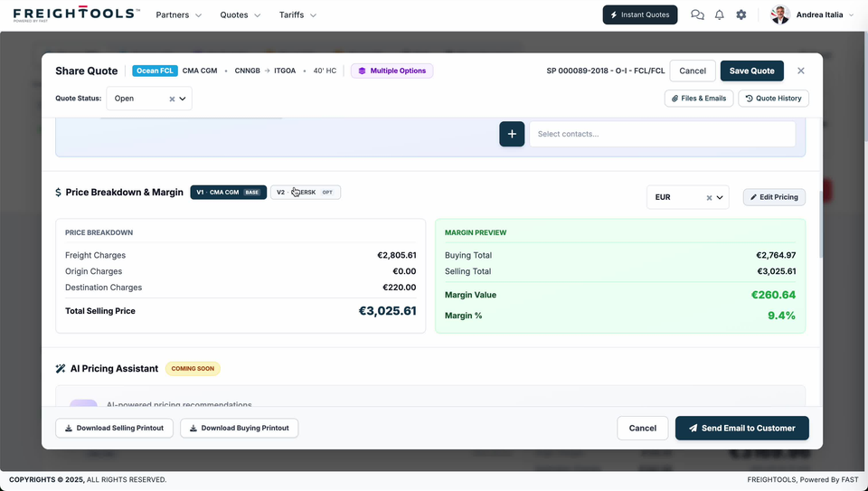Switch to the V2 Maersk option tab
The width and height of the screenshot is (868, 491).
coord(306,192)
